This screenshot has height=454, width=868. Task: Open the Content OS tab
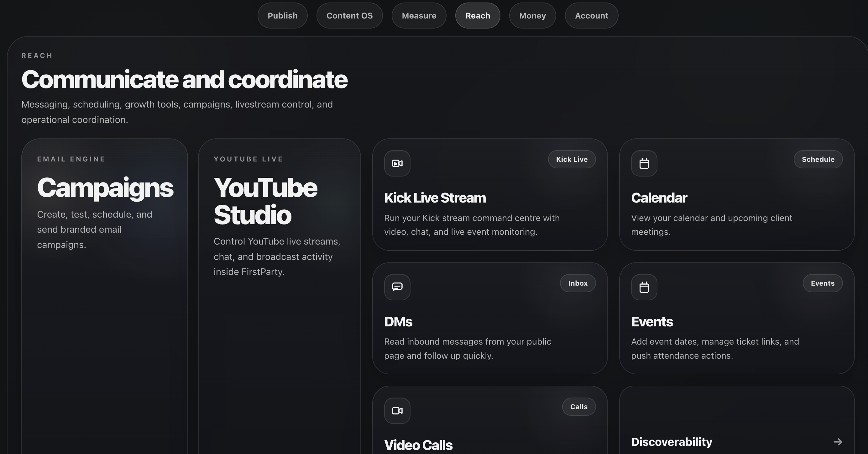349,15
